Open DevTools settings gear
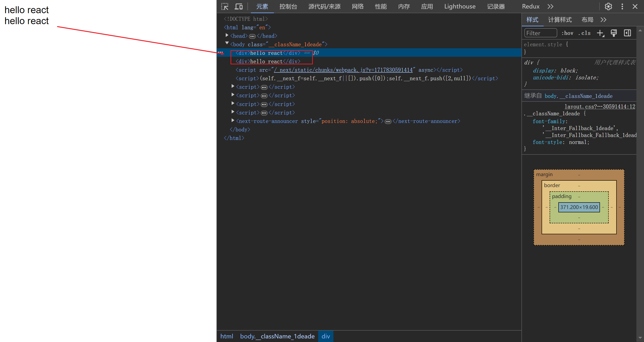Image resolution: width=644 pixels, height=342 pixels. (608, 6)
